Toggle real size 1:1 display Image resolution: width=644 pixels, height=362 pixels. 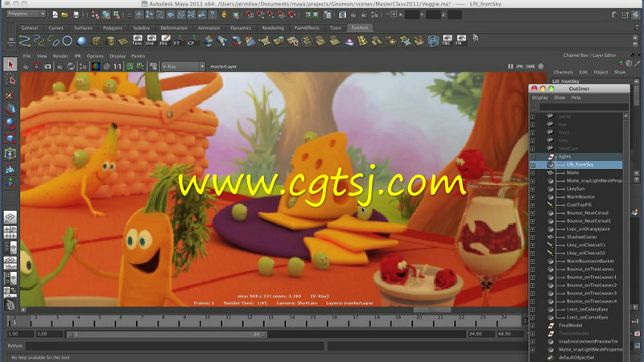tap(118, 67)
